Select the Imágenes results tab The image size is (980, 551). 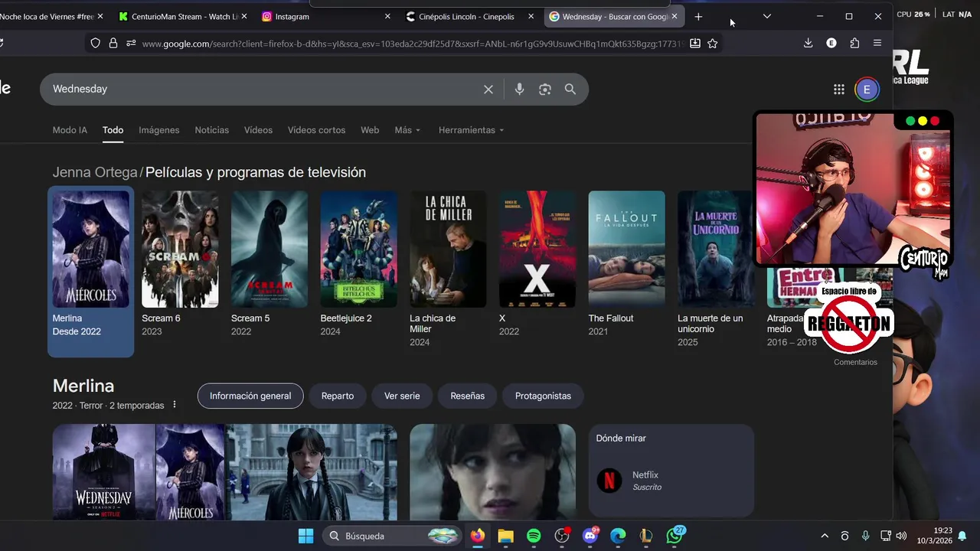[159, 130]
